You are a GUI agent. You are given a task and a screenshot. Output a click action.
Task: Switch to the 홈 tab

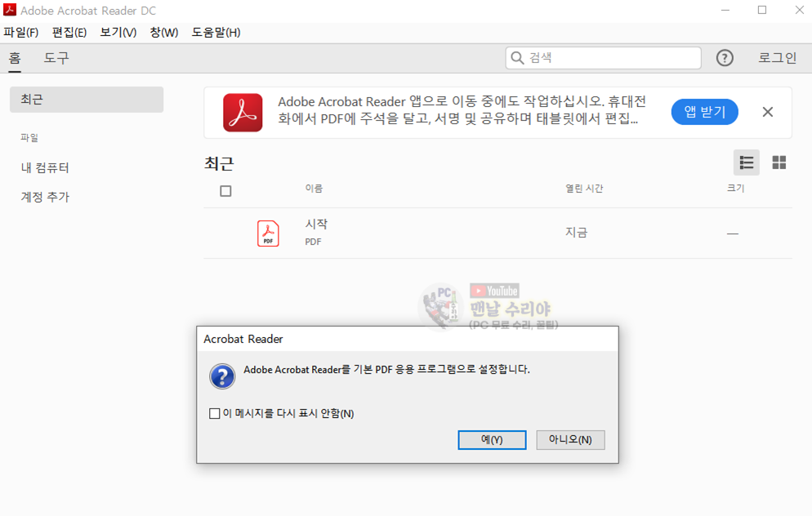point(15,58)
